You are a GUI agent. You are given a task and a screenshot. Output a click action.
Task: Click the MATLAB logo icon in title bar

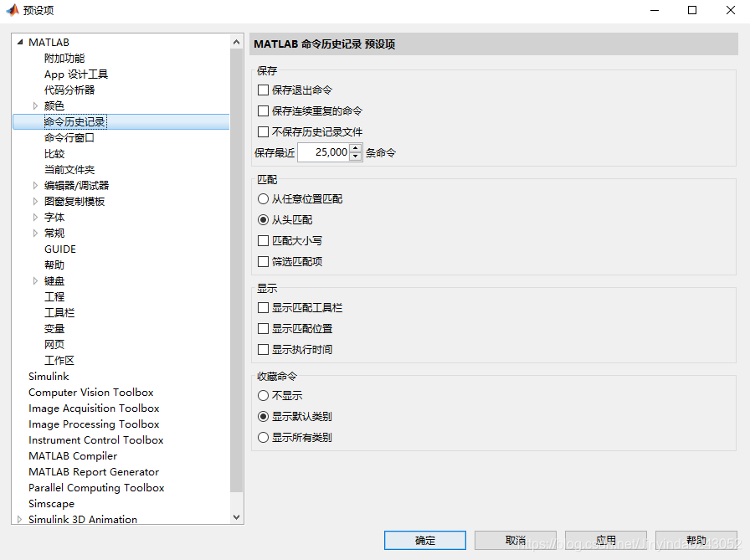[13, 10]
